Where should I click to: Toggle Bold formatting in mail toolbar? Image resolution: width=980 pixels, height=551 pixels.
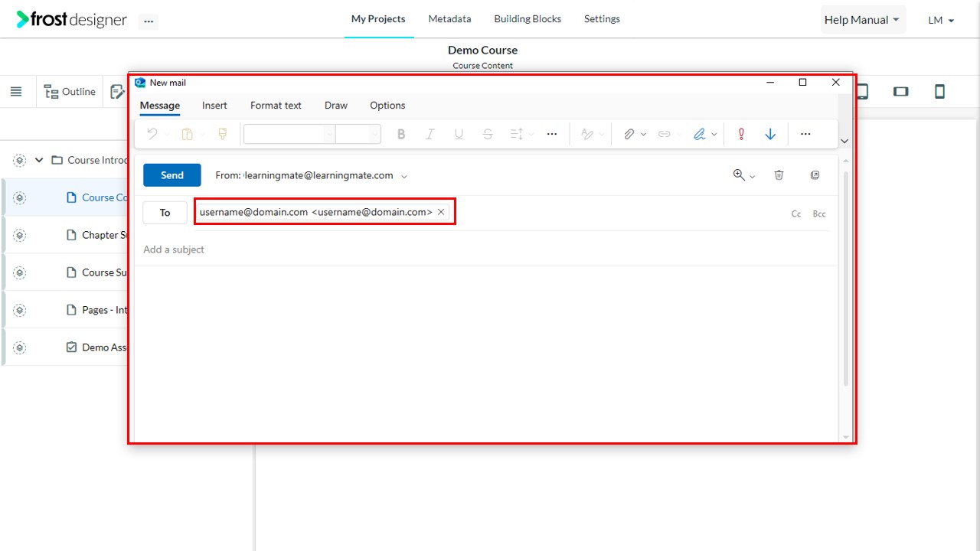coord(401,135)
